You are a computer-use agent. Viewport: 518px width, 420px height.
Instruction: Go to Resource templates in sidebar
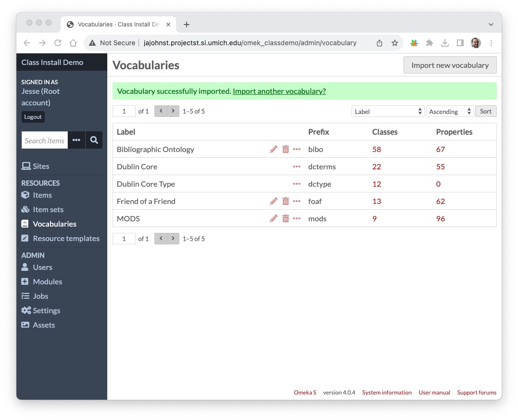(x=66, y=238)
